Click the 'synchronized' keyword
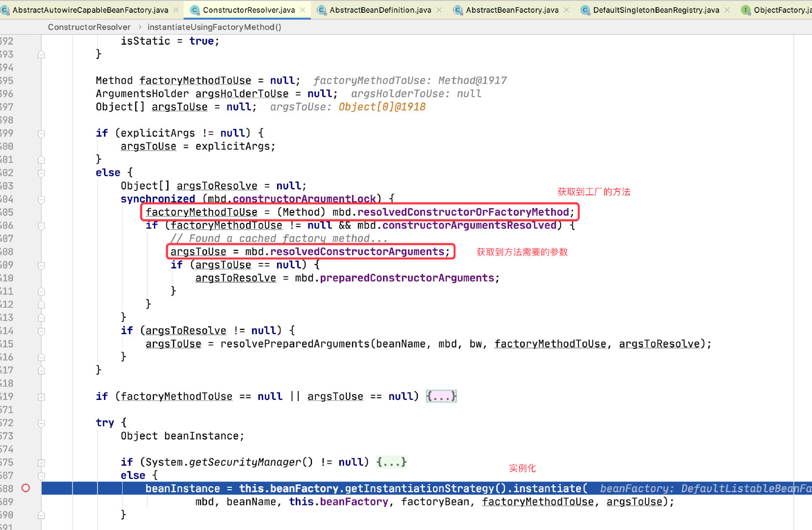The width and height of the screenshot is (812, 530). pyautogui.click(x=158, y=199)
